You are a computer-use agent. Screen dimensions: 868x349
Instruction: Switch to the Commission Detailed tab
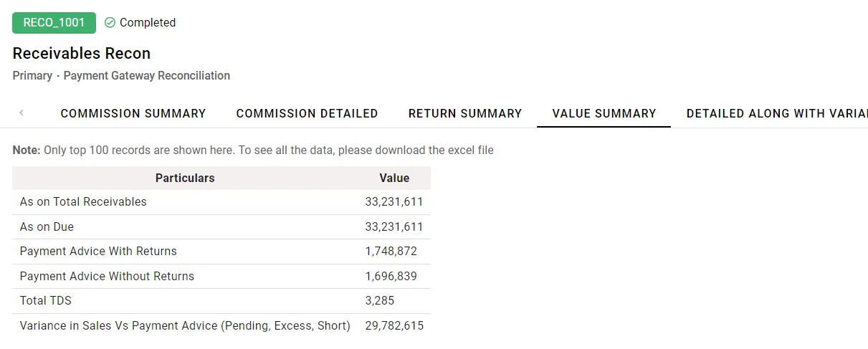tap(307, 113)
